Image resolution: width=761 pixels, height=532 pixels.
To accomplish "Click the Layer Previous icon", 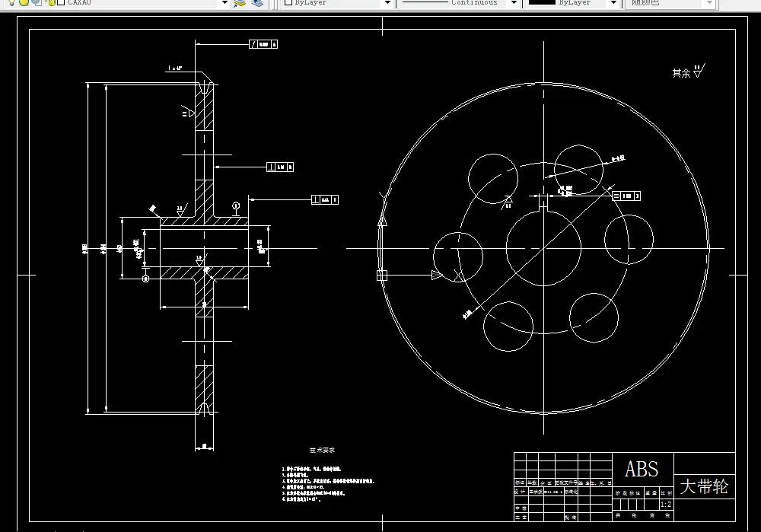I will pos(257,3).
